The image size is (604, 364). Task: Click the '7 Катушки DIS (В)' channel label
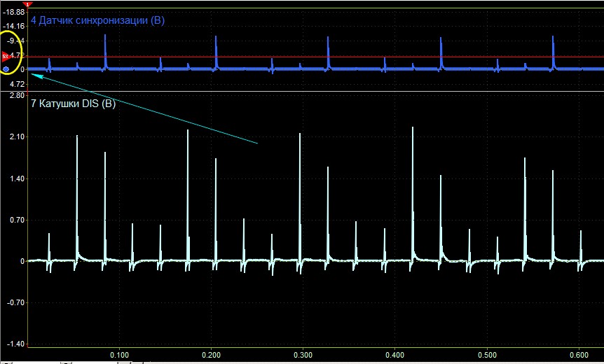click(x=73, y=104)
